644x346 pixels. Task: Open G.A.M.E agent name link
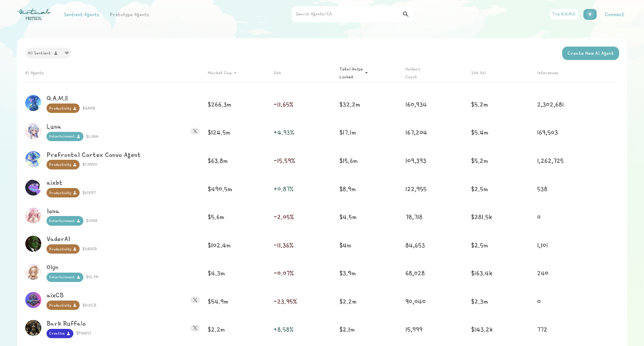tap(58, 98)
